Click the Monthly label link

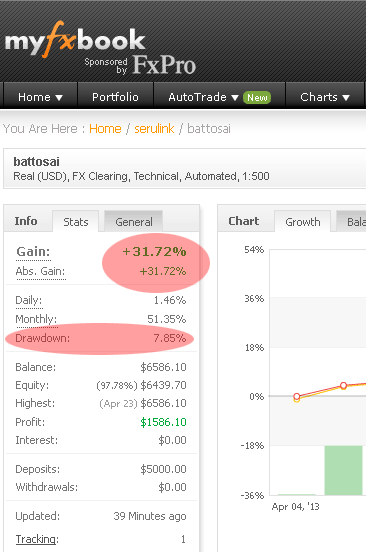[36, 319]
